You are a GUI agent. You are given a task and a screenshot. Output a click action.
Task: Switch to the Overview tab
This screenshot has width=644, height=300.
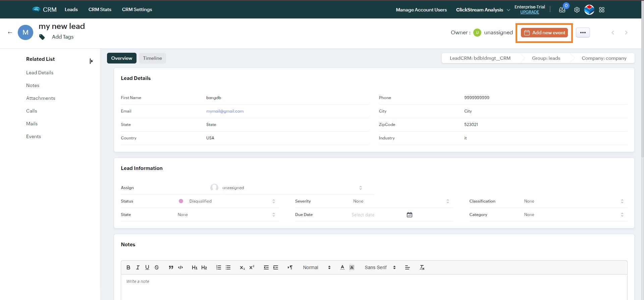(122, 58)
